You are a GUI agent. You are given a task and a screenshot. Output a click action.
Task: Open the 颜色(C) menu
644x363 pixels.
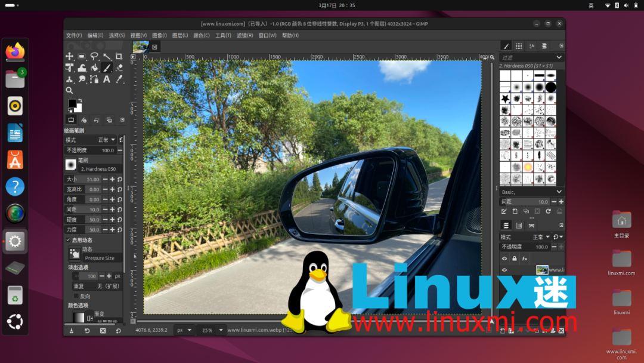tap(202, 35)
